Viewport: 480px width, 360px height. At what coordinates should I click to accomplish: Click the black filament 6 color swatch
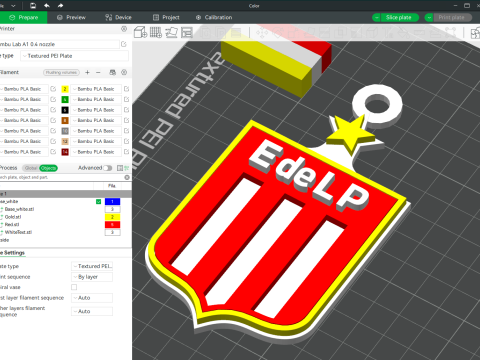[65, 110]
